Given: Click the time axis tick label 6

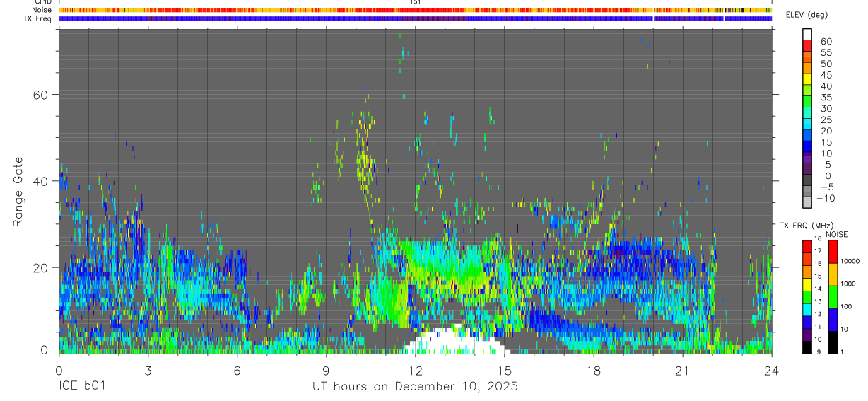Looking at the screenshot, I should pyautogui.click(x=237, y=370).
